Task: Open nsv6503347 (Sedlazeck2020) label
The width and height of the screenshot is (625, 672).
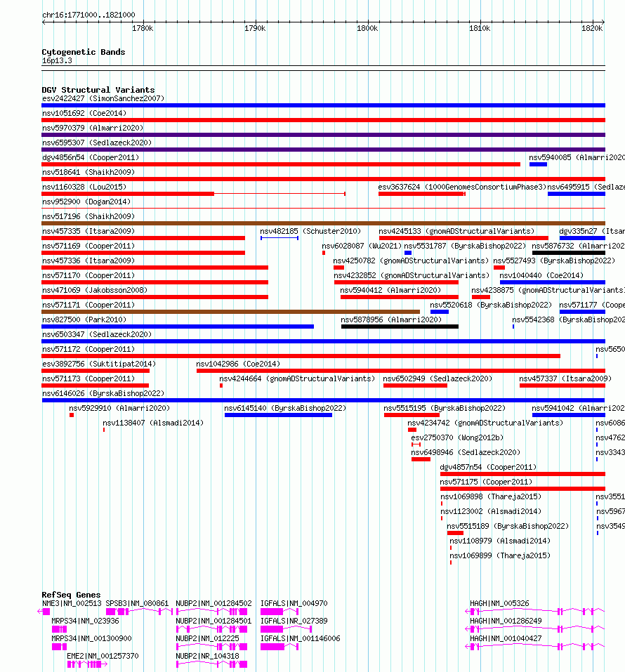Action: click(x=97, y=335)
